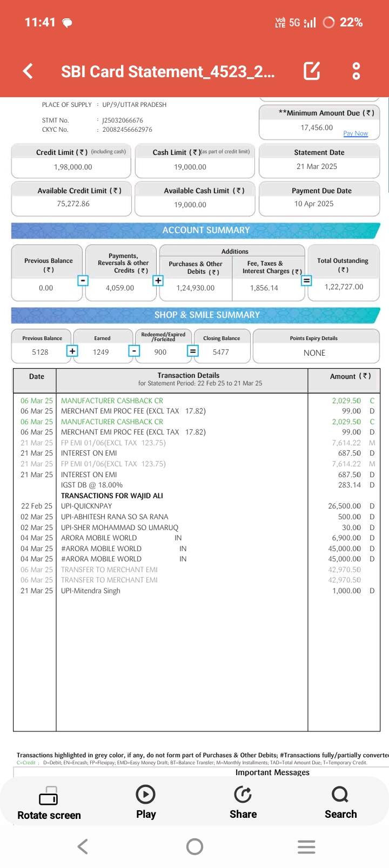Select the IGST DB @ 18.00% row
Viewport: 389px width, 868px height.
point(197,485)
